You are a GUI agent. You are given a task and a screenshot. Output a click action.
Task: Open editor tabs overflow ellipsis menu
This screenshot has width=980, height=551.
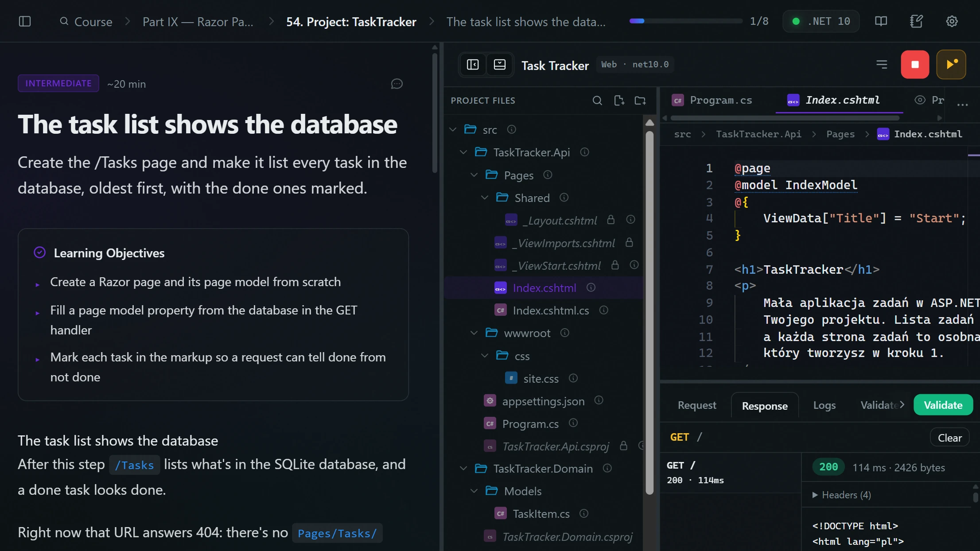(x=962, y=105)
